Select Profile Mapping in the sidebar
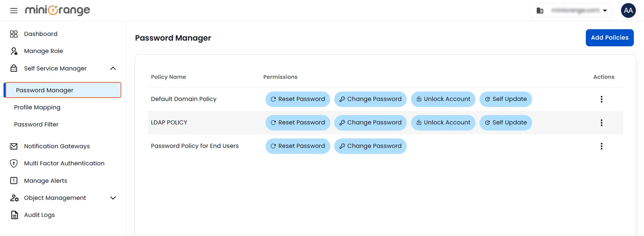Image resolution: width=644 pixels, height=236 pixels. point(37,107)
